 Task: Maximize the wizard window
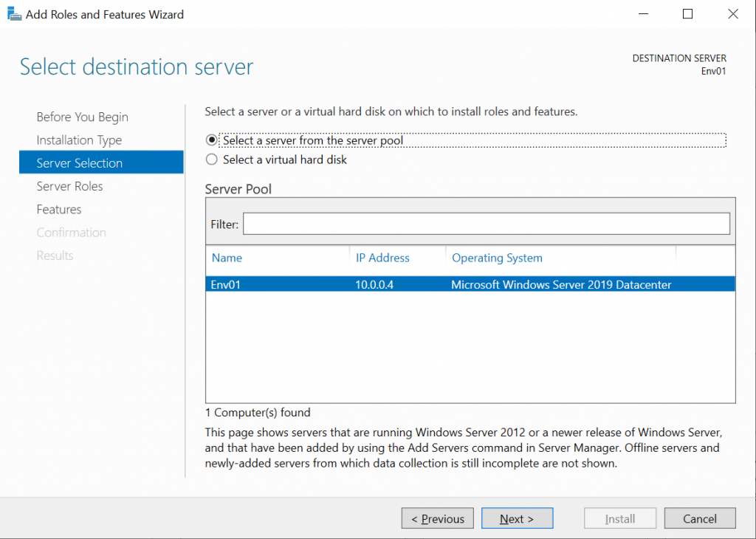(687, 14)
